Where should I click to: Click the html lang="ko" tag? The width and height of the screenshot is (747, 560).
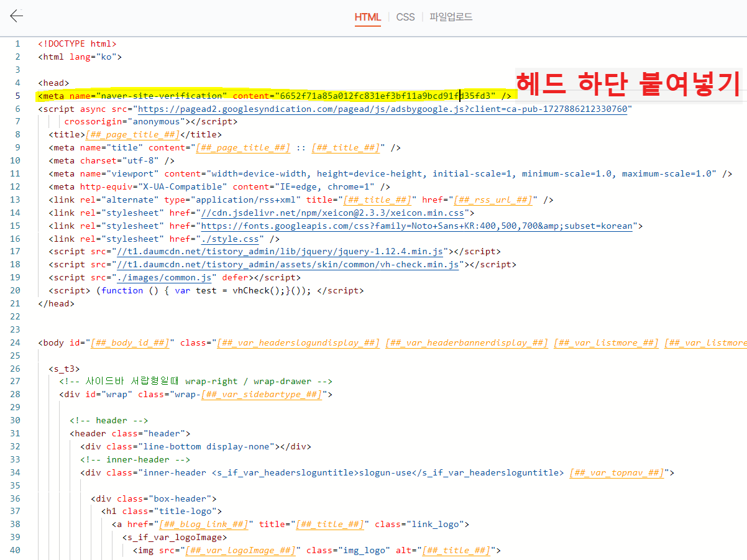(x=80, y=57)
